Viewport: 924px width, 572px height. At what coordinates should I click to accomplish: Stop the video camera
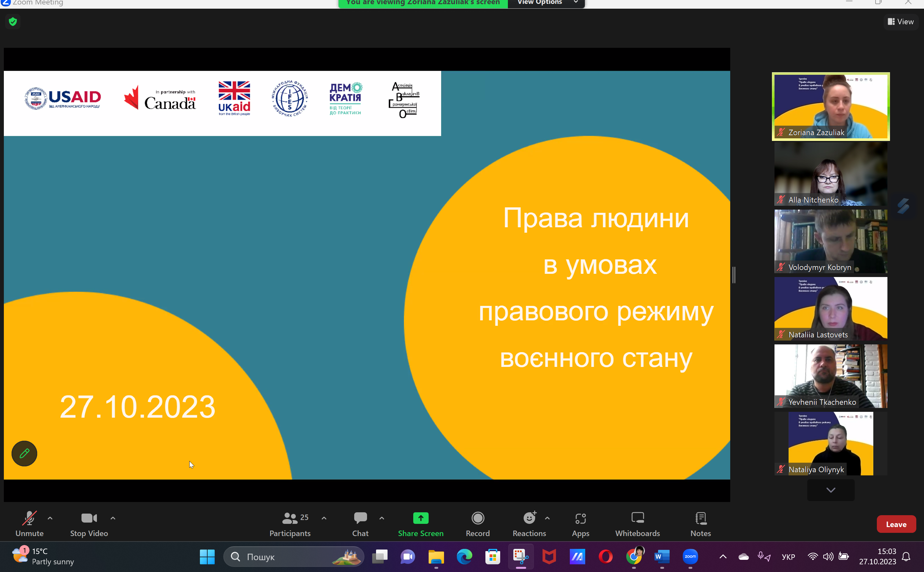coord(89,524)
